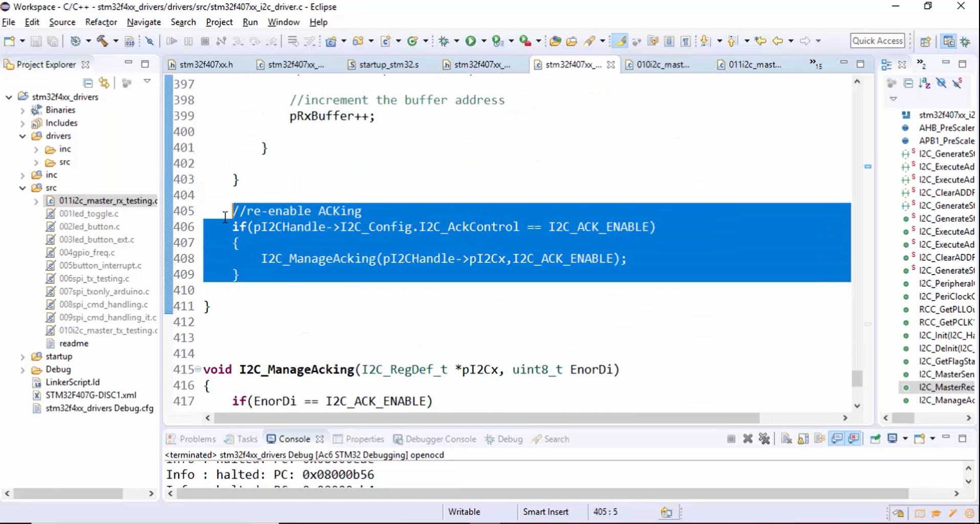
Task: Click the Search flashlight icon
Action: coord(590,41)
